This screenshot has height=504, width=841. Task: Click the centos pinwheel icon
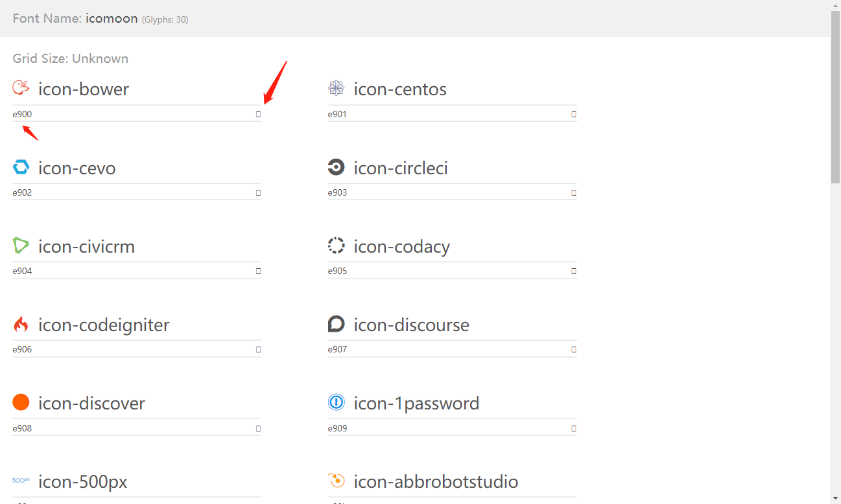[x=336, y=88]
